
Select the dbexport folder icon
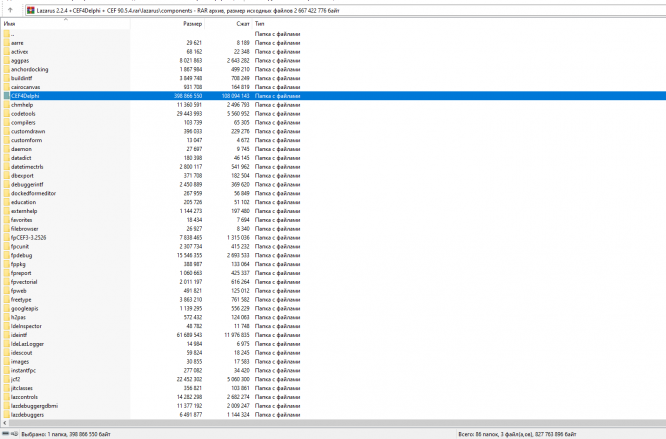pyautogui.click(x=6, y=176)
